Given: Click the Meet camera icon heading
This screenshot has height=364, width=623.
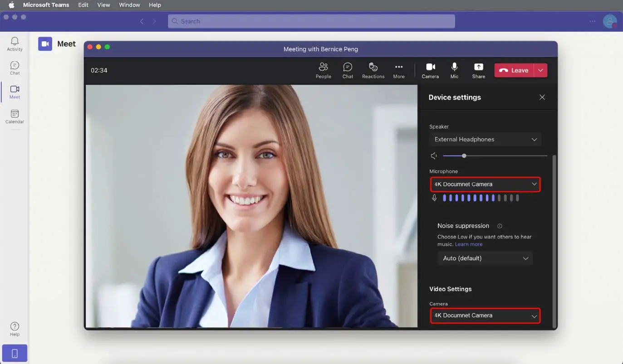Looking at the screenshot, I should (x=45, y=44).
